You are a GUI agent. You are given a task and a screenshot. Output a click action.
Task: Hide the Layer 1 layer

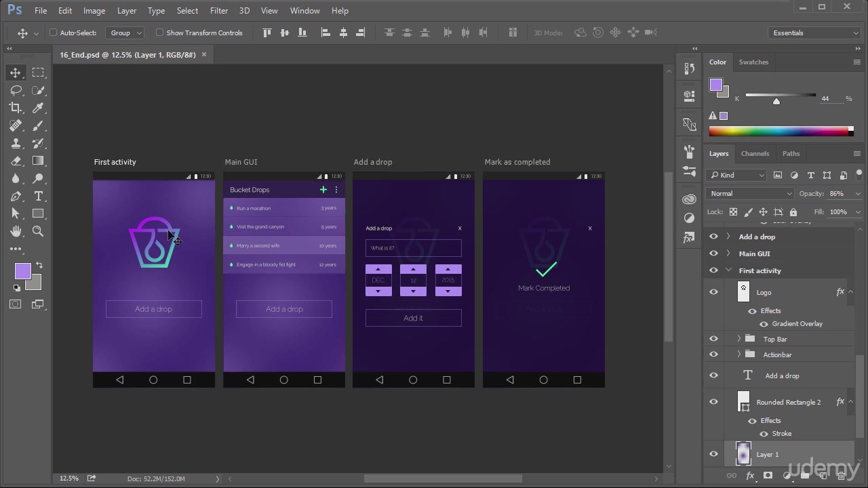[713, 455]
